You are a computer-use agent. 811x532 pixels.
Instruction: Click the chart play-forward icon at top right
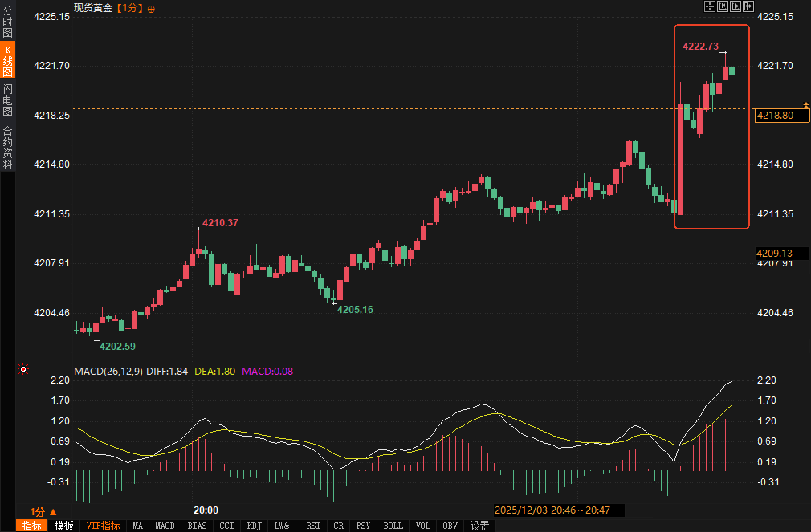(x=736, y=6)
